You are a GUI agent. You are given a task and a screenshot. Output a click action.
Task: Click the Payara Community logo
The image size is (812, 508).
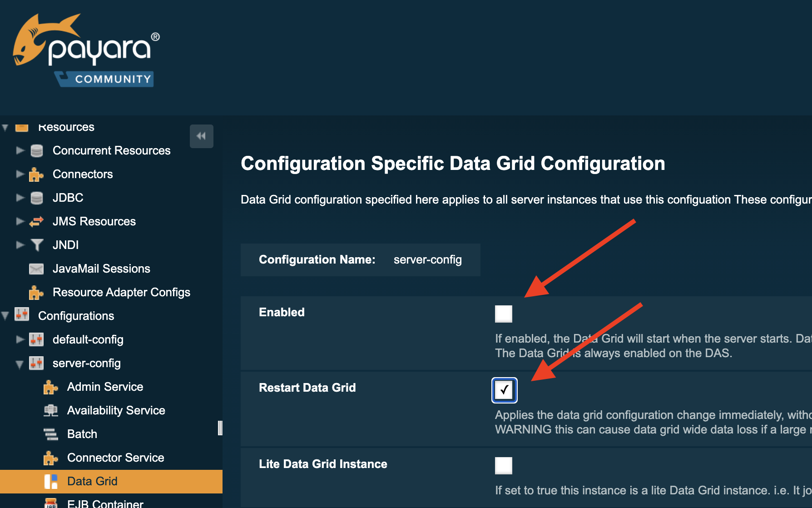[86, 50]
